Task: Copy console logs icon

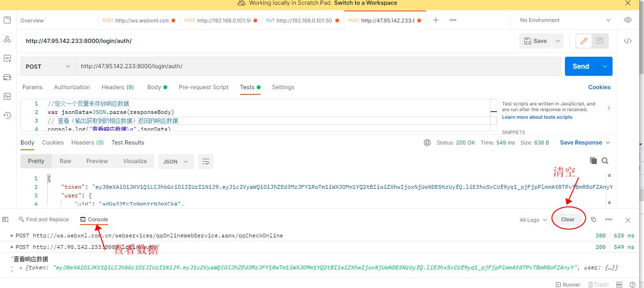Action: point(594,219)
